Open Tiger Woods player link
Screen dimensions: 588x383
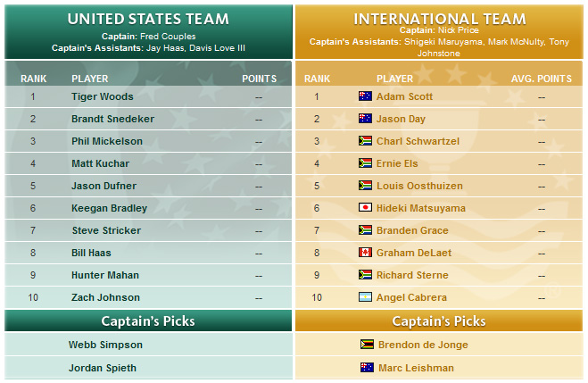coord(103,96)
